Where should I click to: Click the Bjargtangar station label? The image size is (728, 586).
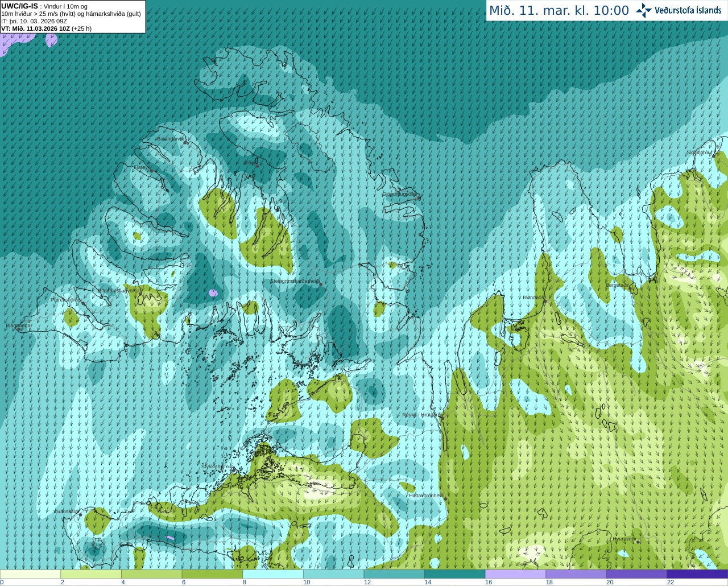(x=19, y=325)
